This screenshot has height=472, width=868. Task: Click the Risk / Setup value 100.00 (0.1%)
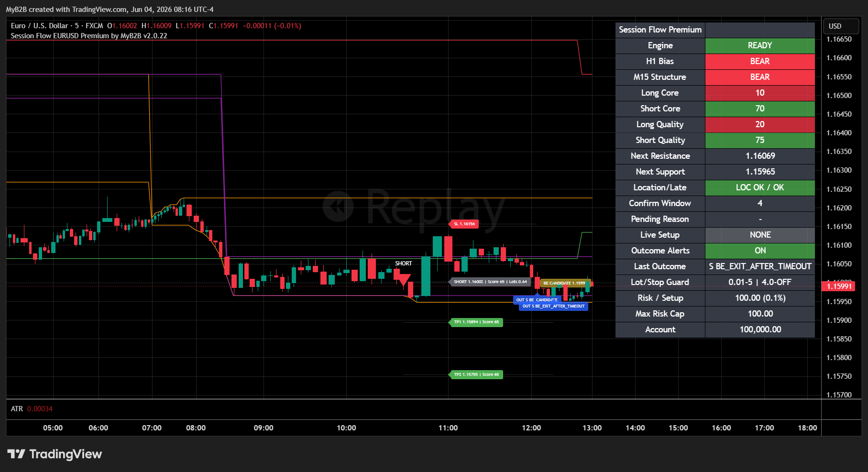[760, 298]
